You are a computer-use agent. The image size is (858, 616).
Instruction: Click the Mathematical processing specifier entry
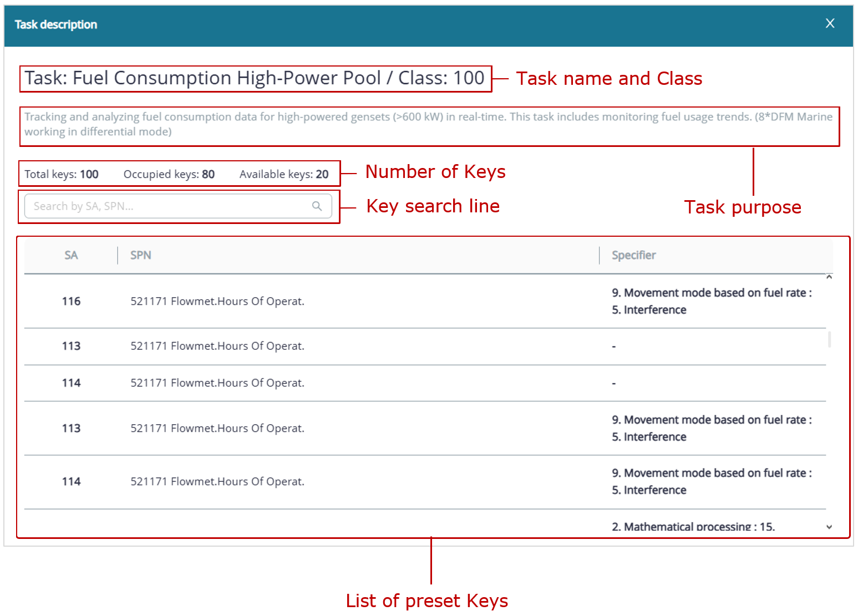693,527
